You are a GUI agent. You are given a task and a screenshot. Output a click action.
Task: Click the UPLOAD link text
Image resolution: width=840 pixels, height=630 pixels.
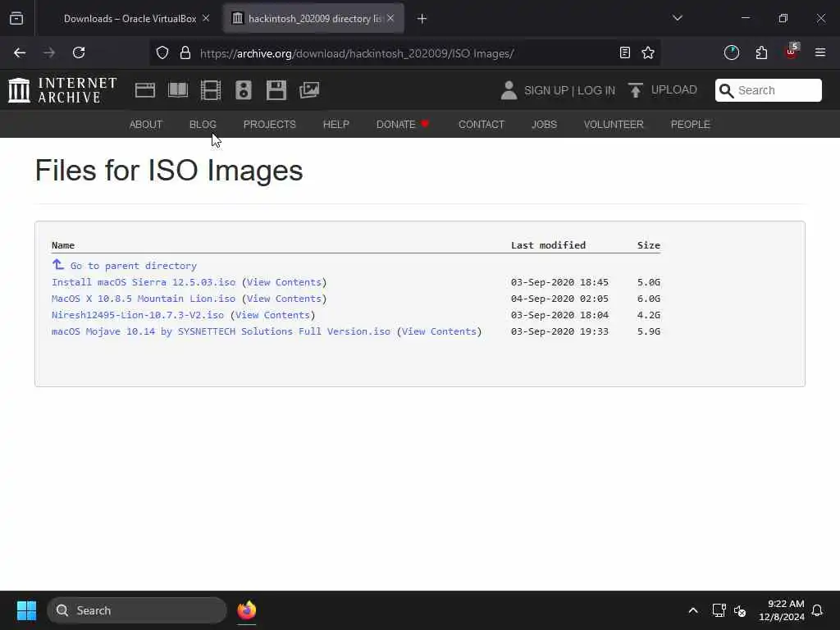[x=674, y=89]
